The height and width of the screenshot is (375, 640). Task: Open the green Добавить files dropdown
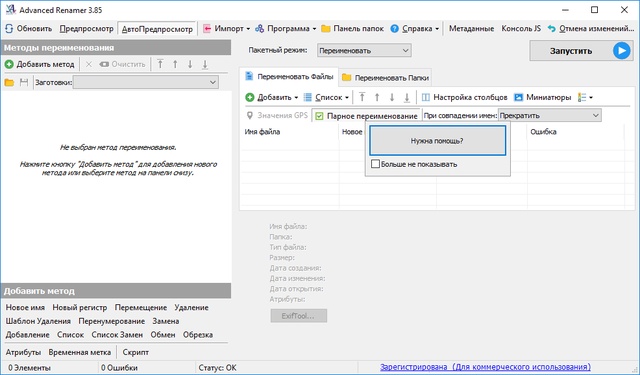(272, 97)
